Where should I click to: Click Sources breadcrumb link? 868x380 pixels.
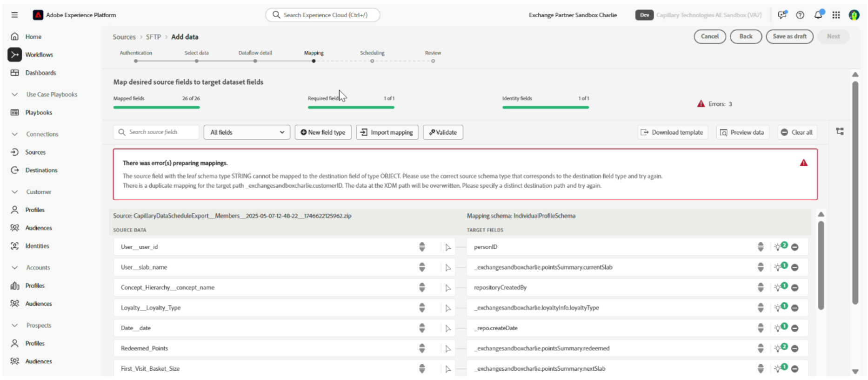124,37
